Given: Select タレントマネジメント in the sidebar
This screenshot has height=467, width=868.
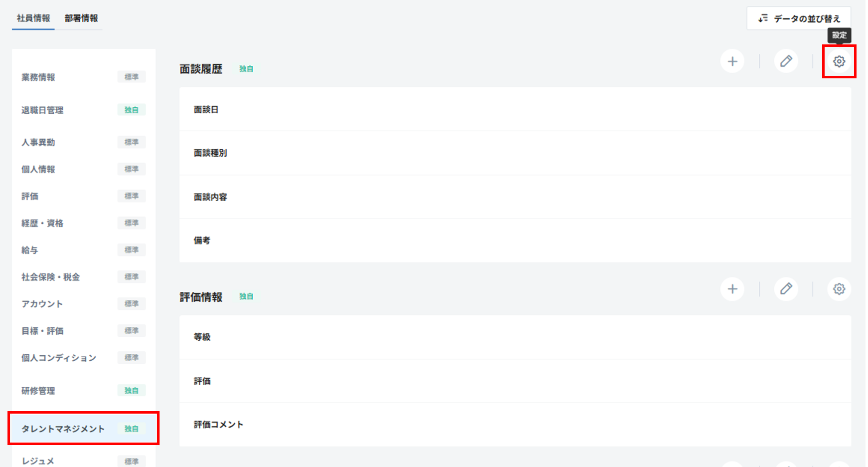Looking at the screenshot, I should (63, 429).
